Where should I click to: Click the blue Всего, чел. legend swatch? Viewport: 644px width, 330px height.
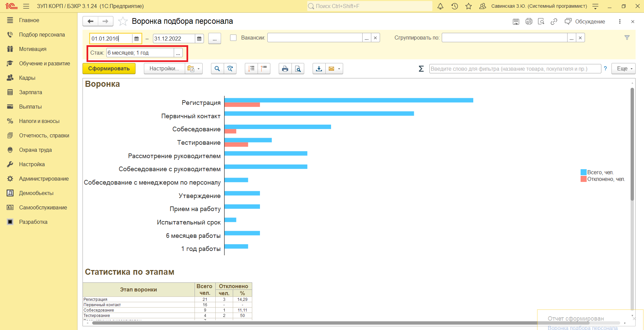(x=583, y=172)
